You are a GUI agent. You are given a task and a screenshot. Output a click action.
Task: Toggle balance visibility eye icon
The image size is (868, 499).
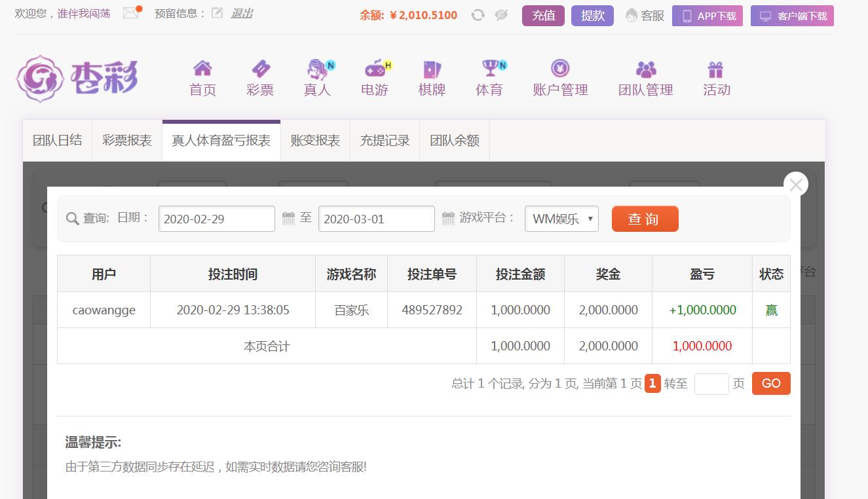pyautogui.click(x=502, y=15)
